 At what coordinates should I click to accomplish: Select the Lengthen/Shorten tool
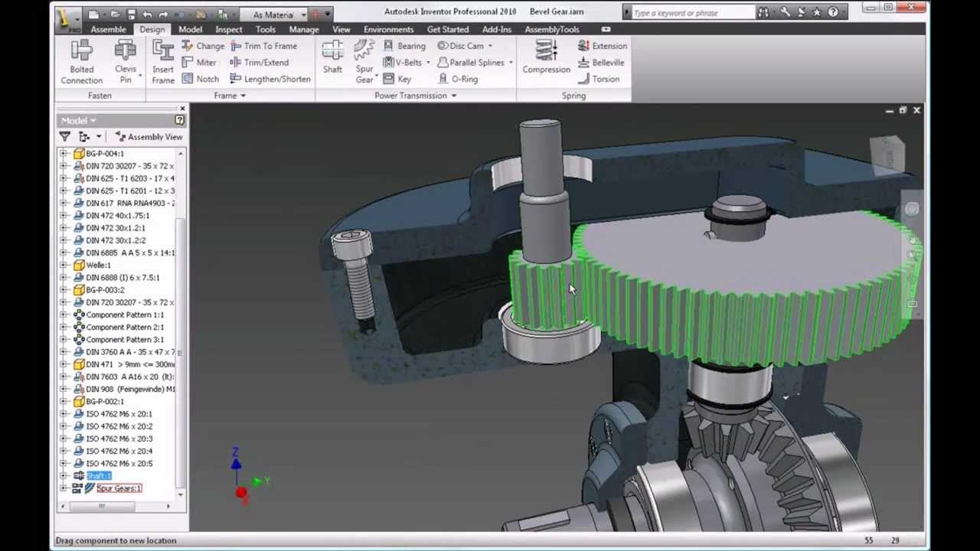click(270, 79)
